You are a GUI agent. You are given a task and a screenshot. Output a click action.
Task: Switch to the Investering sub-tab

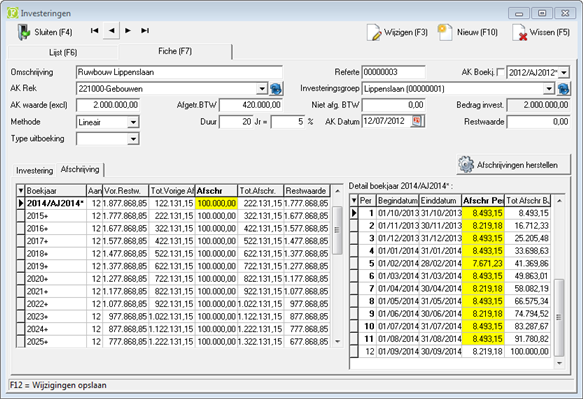pos(34,170)
